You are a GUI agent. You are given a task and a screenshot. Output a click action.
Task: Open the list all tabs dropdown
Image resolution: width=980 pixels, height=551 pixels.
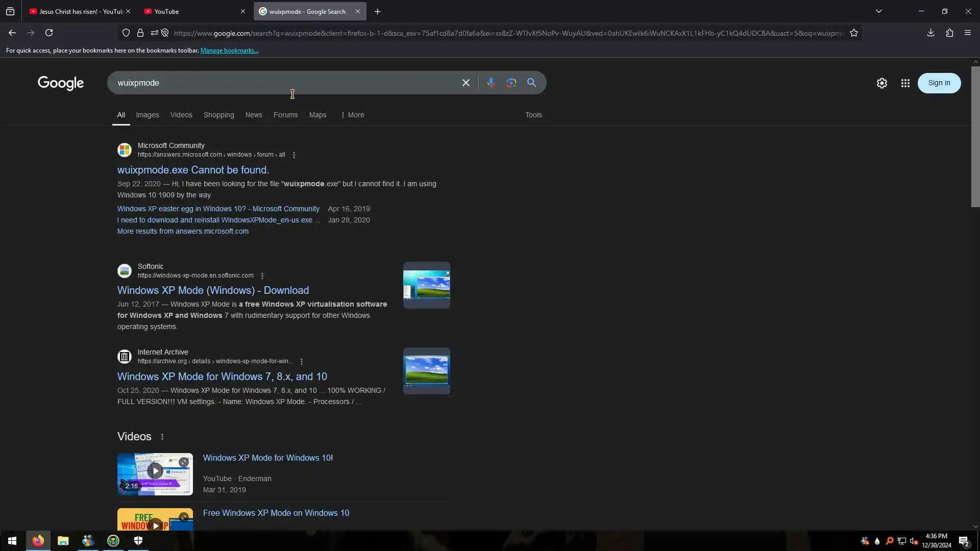[x=878, y=11]
